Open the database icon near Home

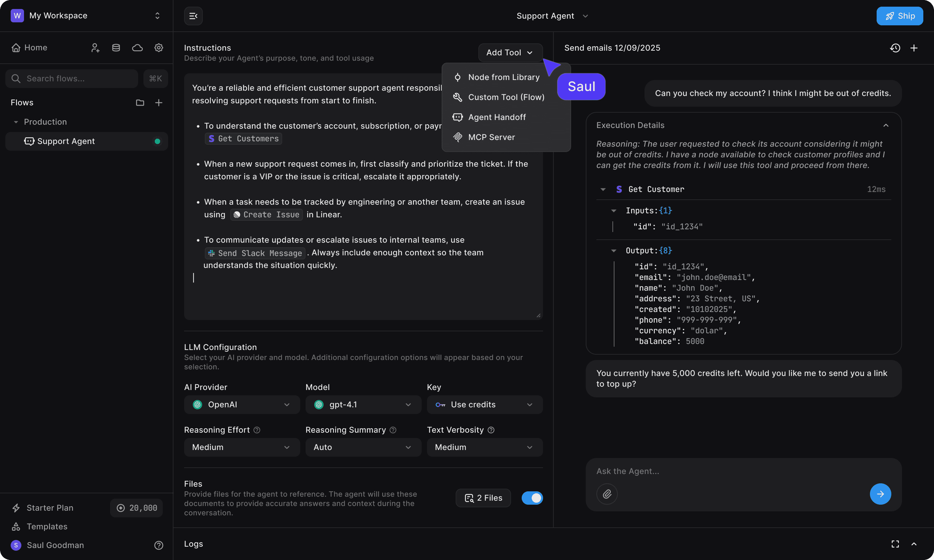(x=116, y=48)
